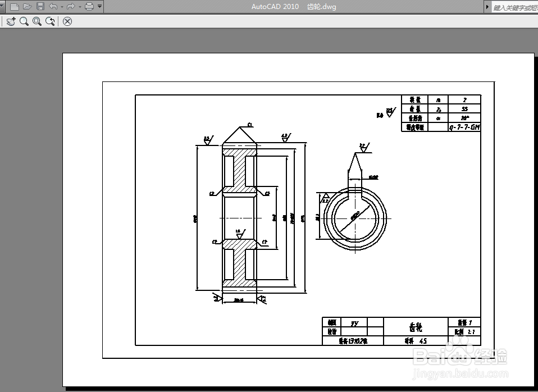The width and height of the screenshot is (538, 392).
Task: Click the keyword search input field
Action: pyautogui.click(x=514, y=7)
